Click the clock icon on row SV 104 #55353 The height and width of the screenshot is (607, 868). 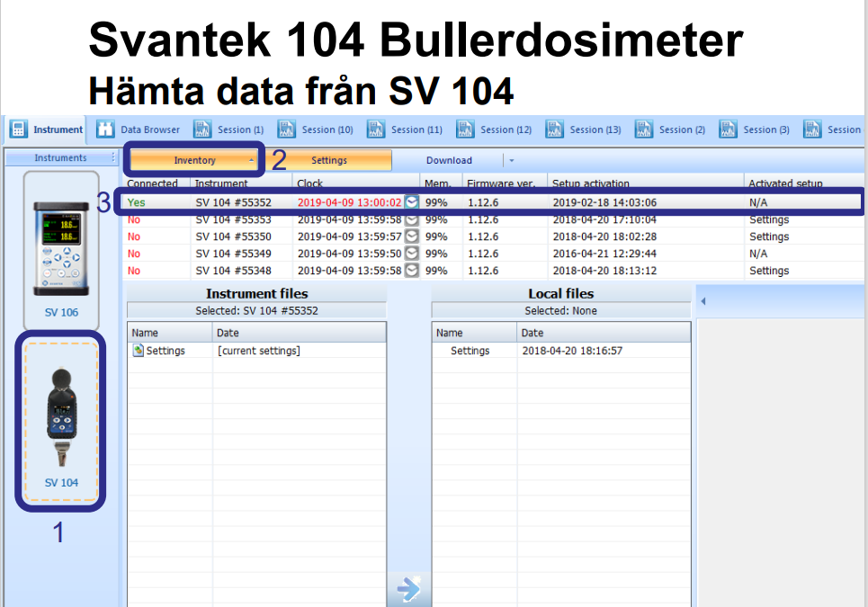point(411,219)
